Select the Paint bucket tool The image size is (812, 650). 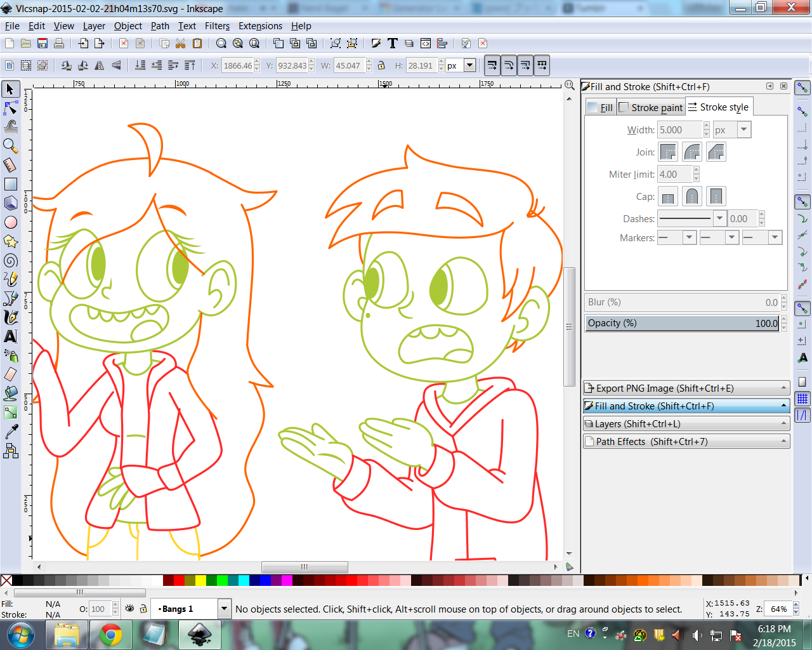tap(11, 394)
